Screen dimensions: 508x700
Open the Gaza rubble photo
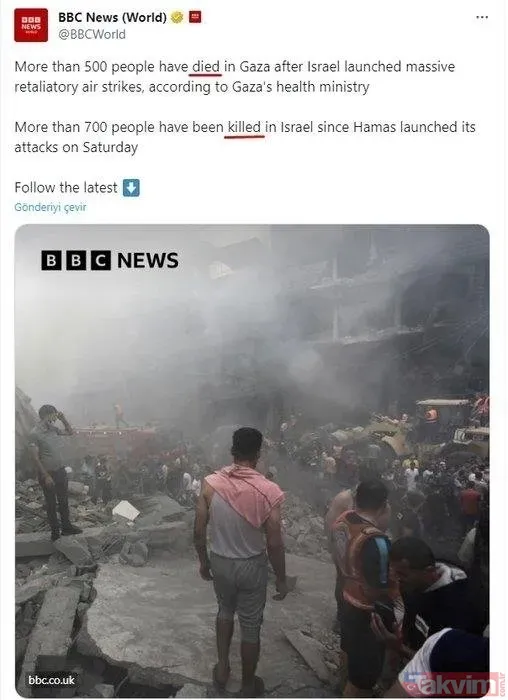[x=252, y=461]
